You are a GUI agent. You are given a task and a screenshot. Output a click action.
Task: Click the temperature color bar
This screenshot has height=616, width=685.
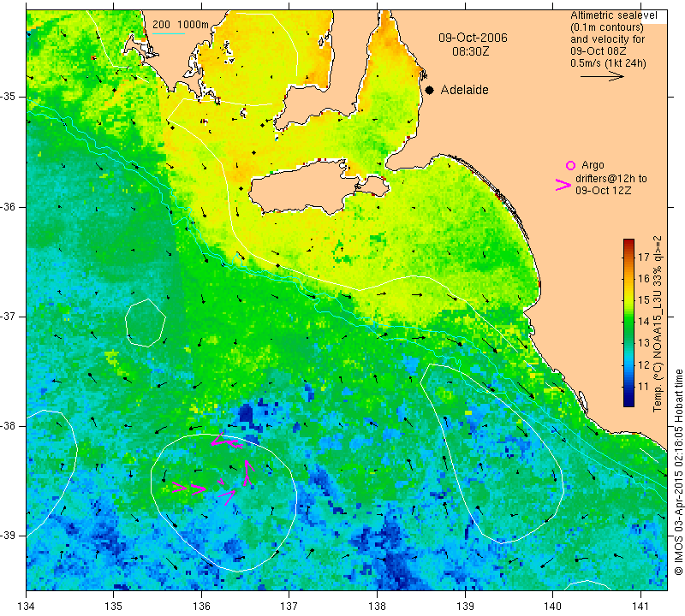coord(628,323)
